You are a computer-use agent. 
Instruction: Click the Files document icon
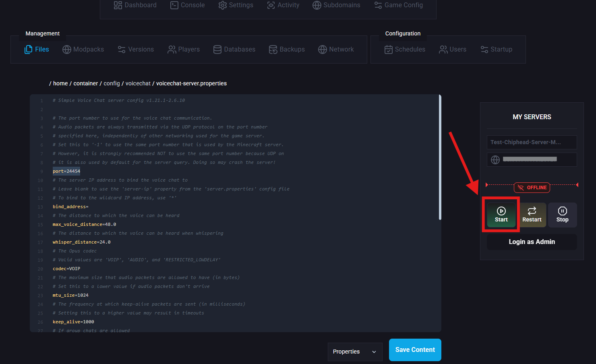(x=29, y=50)
